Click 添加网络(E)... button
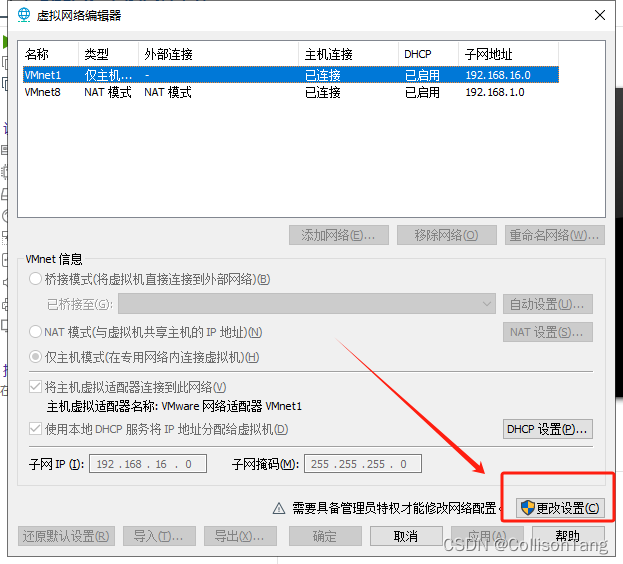623x564 pixels. (339, 235)
